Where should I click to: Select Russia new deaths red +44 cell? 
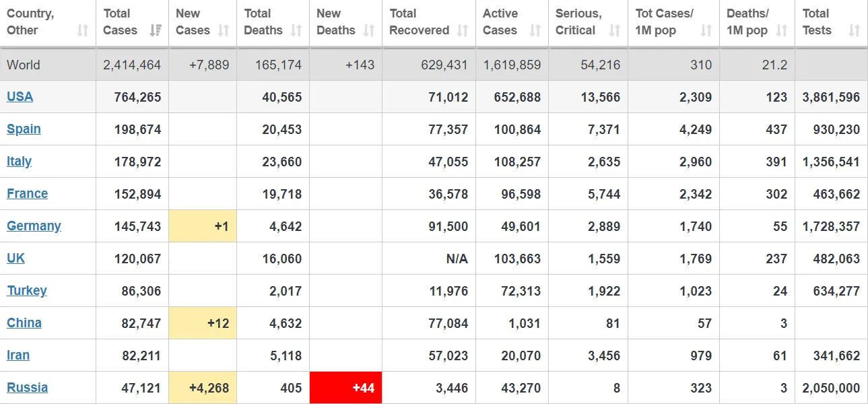pos(346,388)
